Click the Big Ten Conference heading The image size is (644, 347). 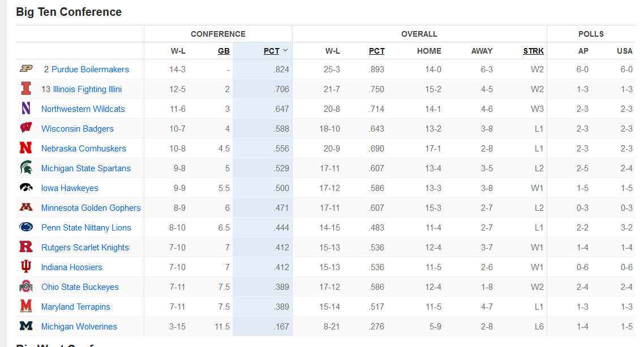pyautogui.click(x=68, y=12)
